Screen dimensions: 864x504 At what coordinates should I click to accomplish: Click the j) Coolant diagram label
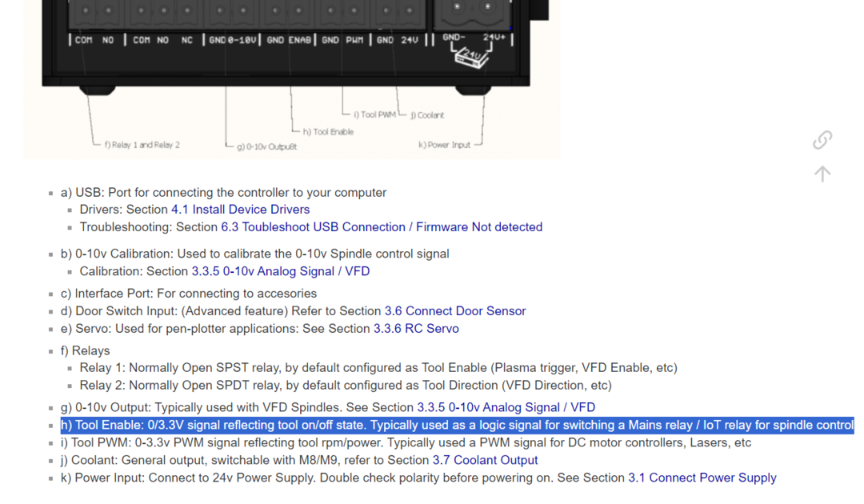(427, 115)
